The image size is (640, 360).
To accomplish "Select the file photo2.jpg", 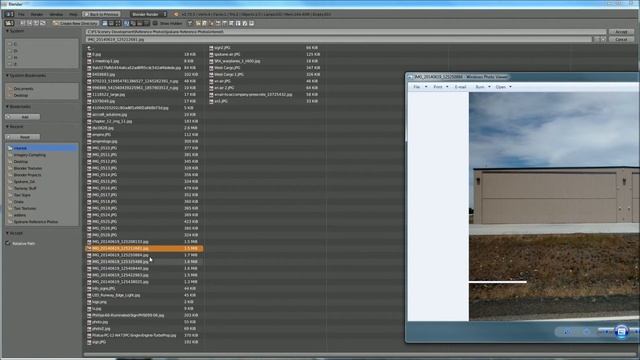I will [x=101, y=329].
